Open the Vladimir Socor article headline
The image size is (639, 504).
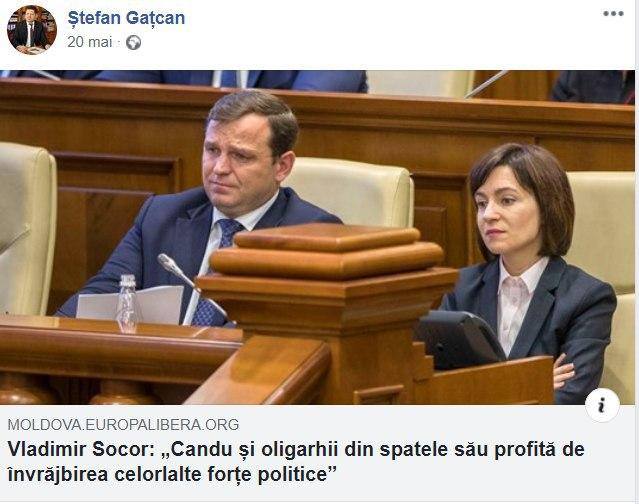pyautogui.click(x=296, y=462)
